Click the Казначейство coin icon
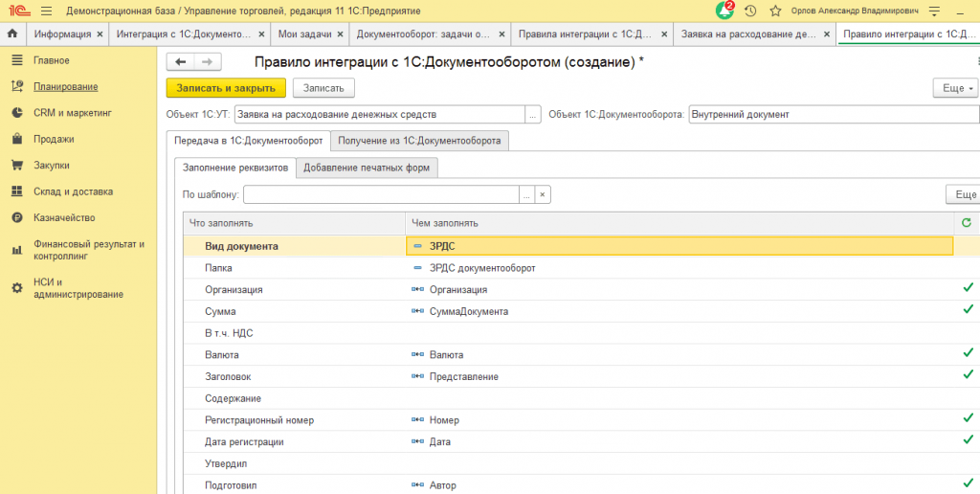Screen dimensions: 980x494 pyautogui.click(x=17, y=217)
